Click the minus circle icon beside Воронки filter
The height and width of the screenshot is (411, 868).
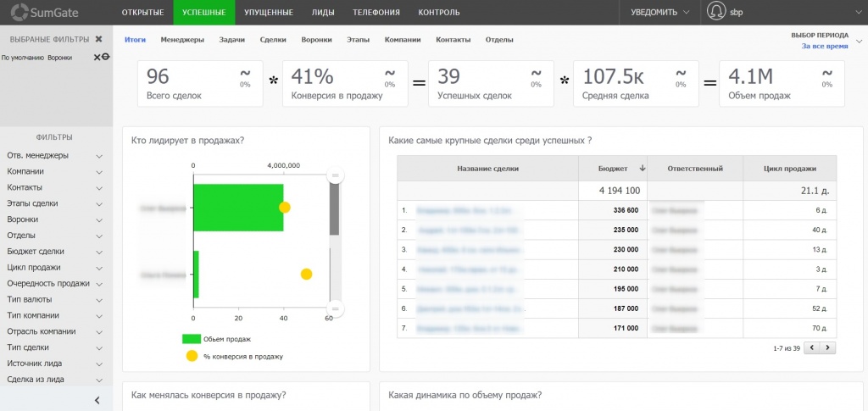106,57
